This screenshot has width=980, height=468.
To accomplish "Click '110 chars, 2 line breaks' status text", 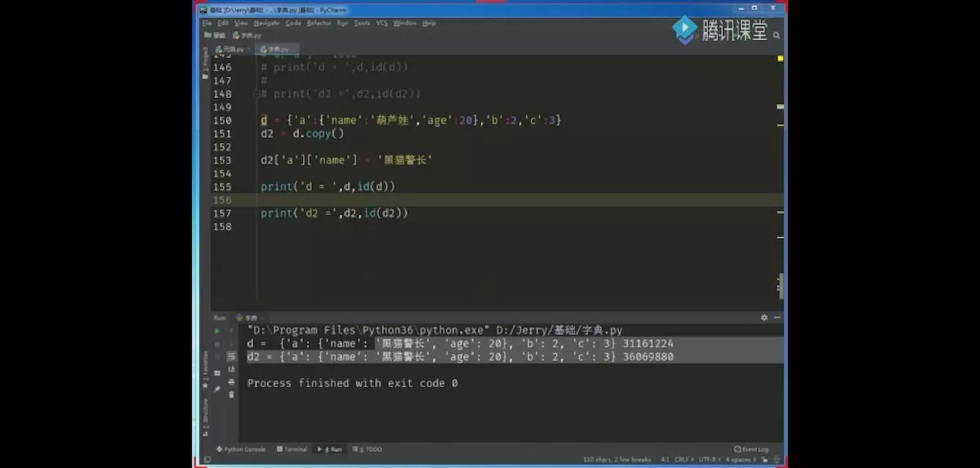I will point(617,460).
